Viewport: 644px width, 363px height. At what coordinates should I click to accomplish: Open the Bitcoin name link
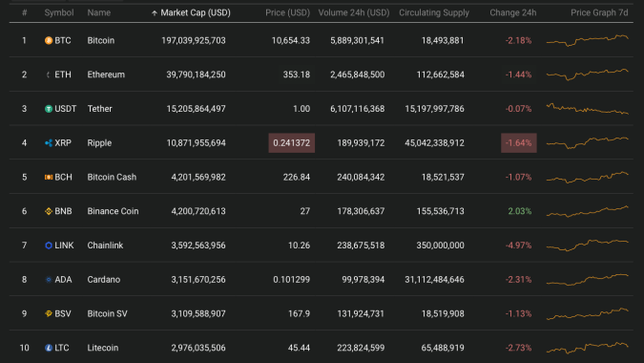point(100,40)
